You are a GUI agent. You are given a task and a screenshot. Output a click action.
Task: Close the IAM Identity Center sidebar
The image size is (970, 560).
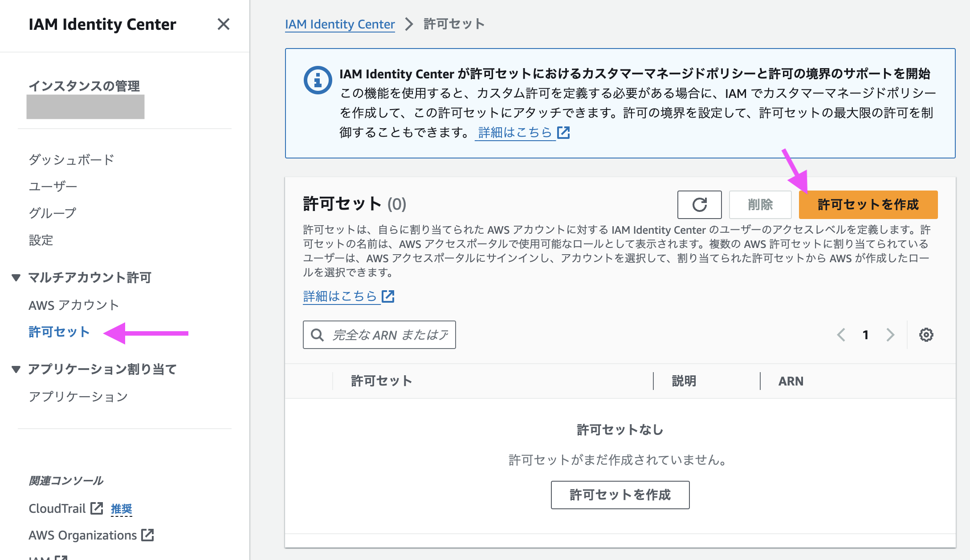(x=224, y=24)
